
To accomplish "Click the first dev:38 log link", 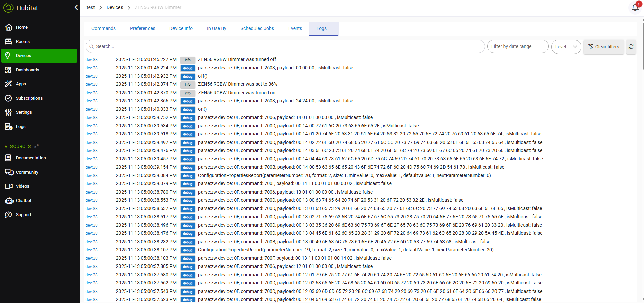I will click(x=91, y=60).
